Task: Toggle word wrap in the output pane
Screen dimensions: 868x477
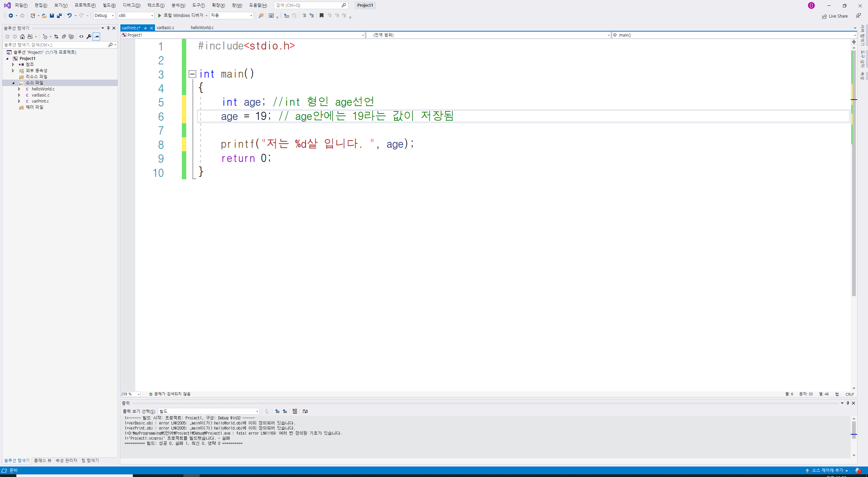Action: pyautogui.click(x=305, y=411)
